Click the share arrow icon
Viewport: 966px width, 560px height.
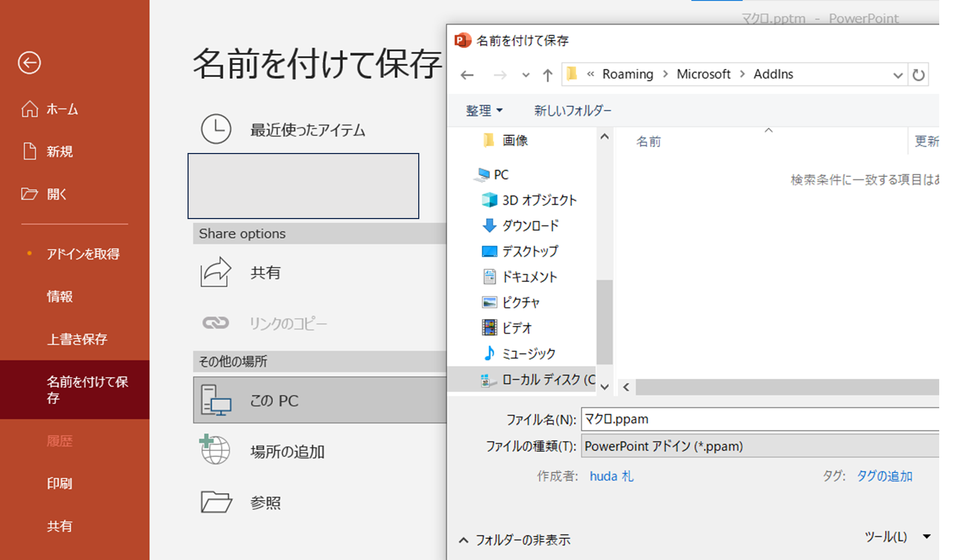(216, 272)
